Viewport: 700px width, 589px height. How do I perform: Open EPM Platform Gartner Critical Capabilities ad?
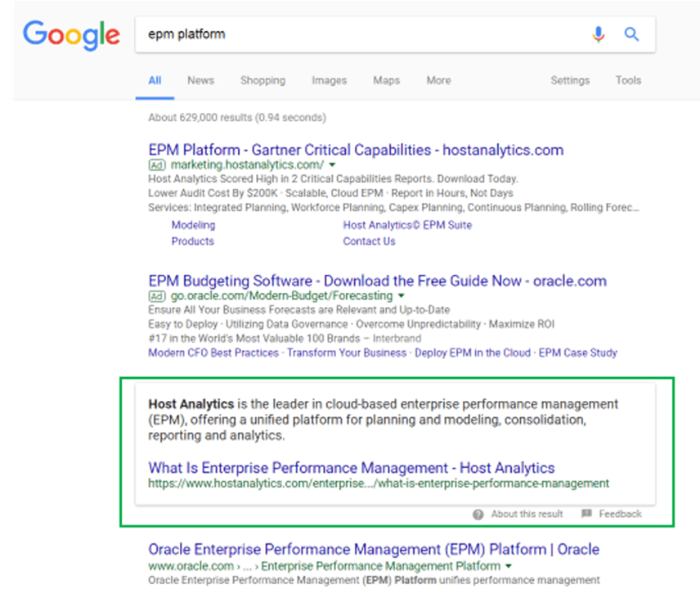point(356,150)
